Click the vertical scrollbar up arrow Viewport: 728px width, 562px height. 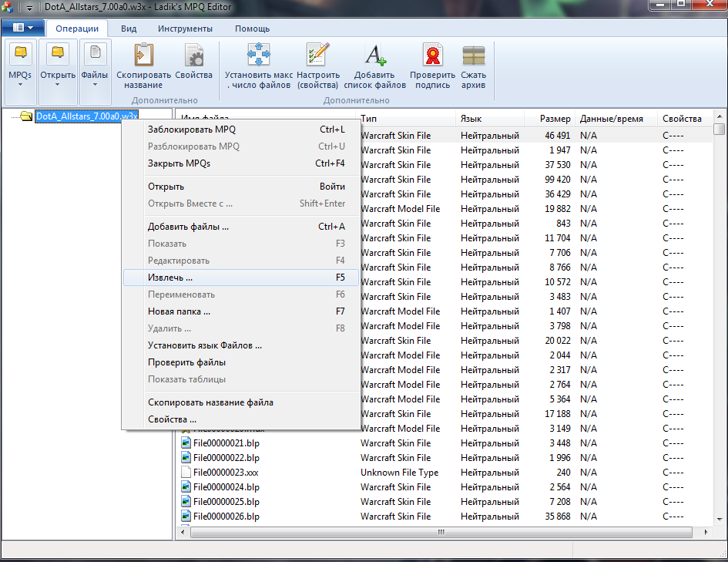point(720,116)
